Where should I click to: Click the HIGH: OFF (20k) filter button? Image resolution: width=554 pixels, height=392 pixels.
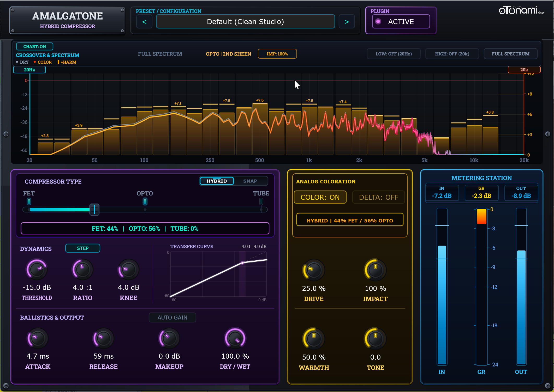(452, 54)
